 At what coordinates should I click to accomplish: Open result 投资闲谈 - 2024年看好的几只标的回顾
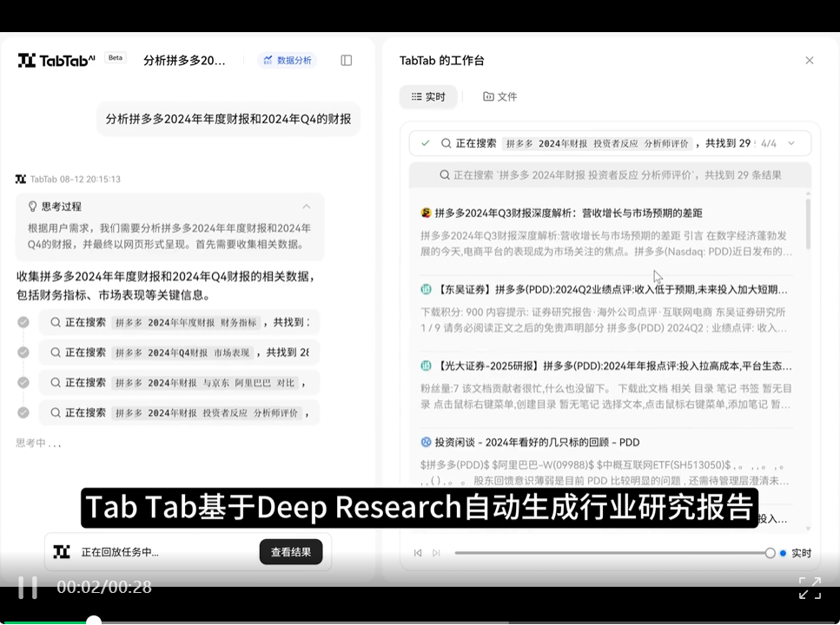pos(537,443)
